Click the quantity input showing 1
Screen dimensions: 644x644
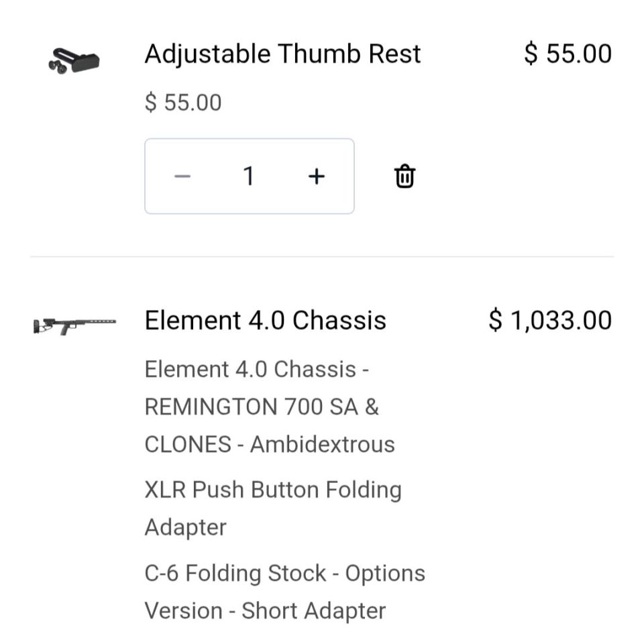(249, 176)
